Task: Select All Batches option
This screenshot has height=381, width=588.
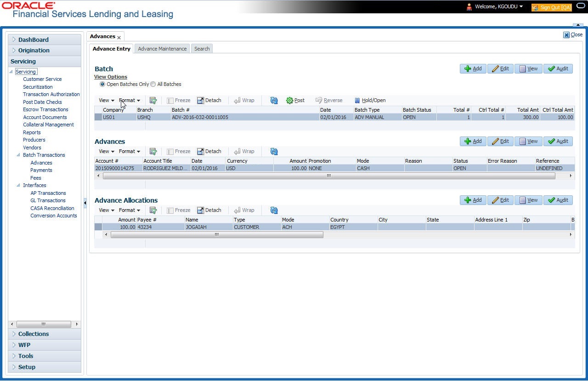Action: pyautogui.click(x=153, y=84)
